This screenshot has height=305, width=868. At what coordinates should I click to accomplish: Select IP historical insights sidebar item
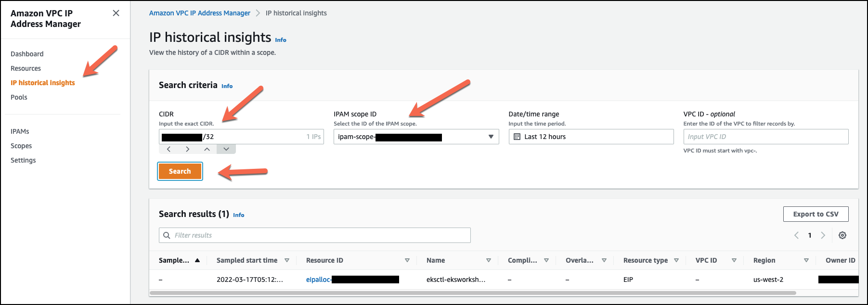click(43, 83)
